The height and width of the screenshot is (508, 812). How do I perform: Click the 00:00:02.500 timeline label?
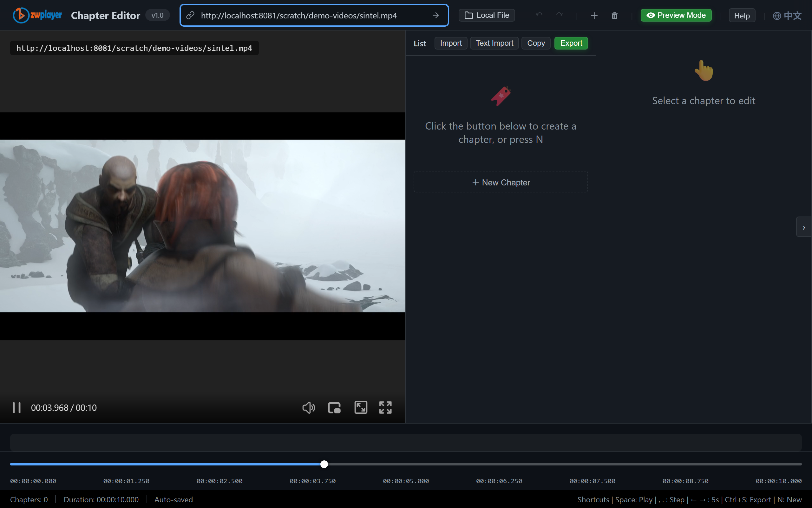tap(219, 481)
